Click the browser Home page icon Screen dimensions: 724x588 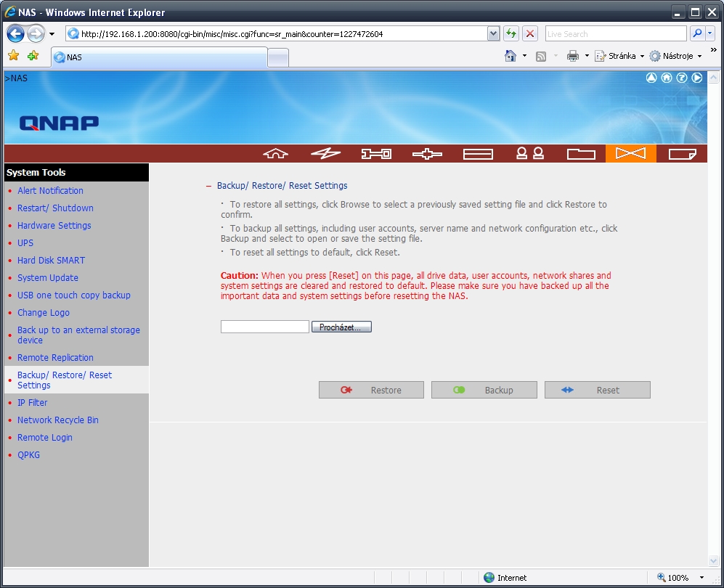[x=511, y=56]
